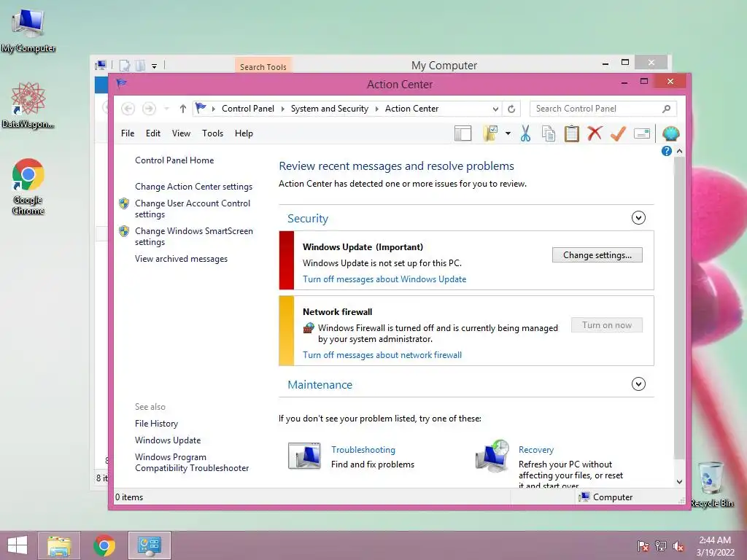Open Change Action Center settings

pos(193,187)
